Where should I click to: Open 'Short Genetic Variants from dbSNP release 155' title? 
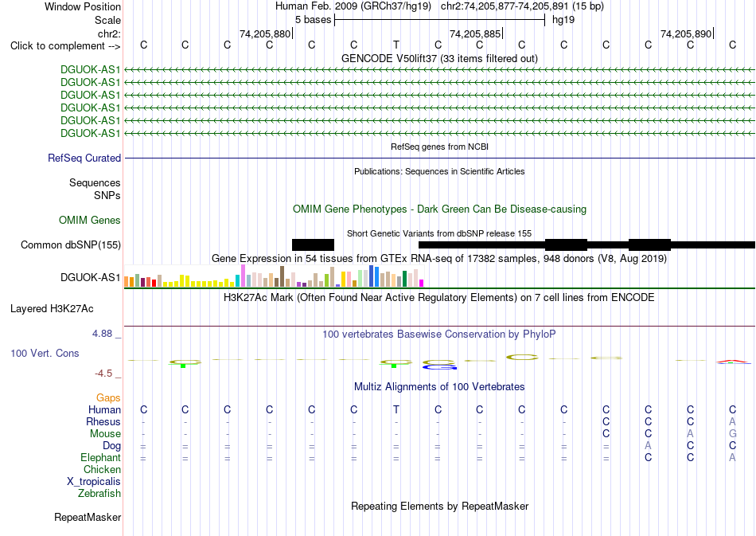point(439,233)
